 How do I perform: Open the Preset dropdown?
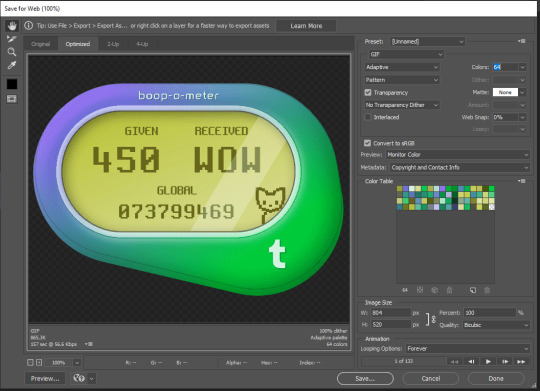point(427,42)
